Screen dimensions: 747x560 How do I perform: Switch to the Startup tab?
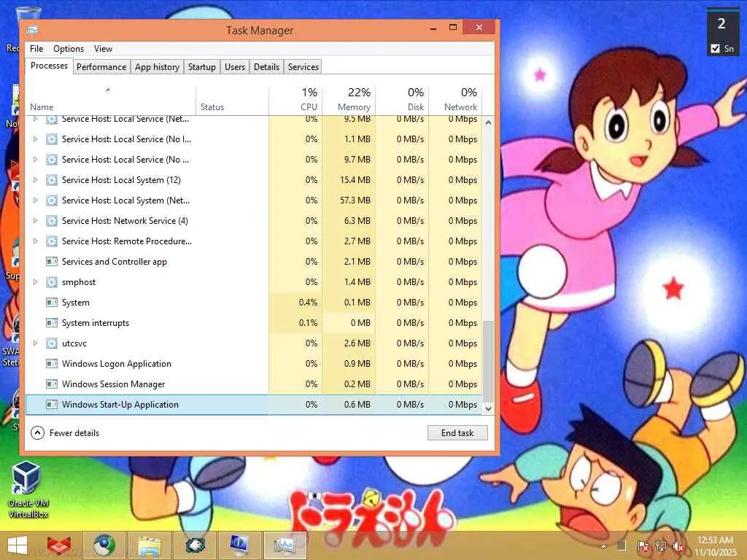[202, 67]
